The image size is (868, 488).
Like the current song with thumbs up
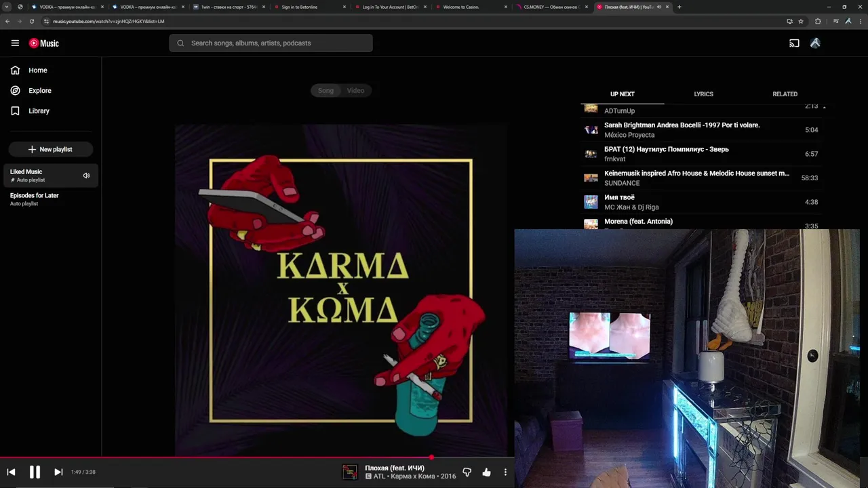[486, 472]
